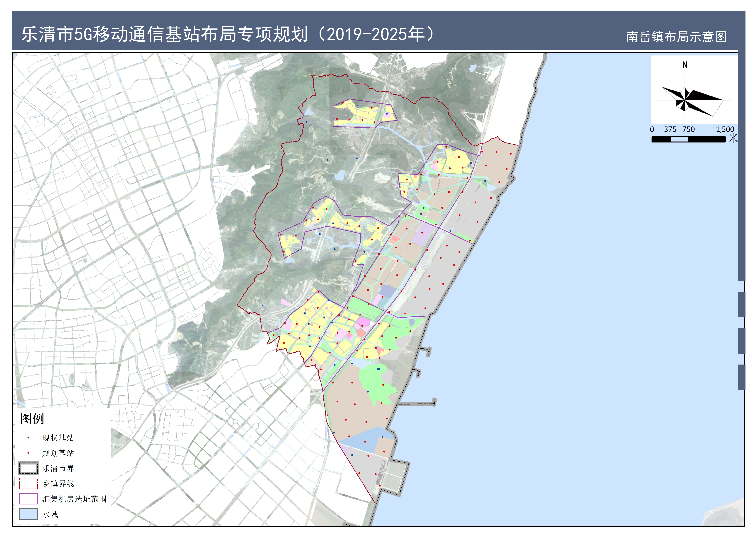Screen dimensions: 756x535
Task: Click the scale label 750
Action: pos(688,130)
